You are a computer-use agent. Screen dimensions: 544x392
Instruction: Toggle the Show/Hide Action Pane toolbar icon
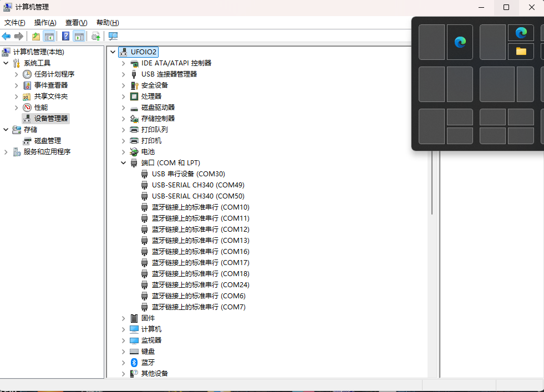pos(79,36)
